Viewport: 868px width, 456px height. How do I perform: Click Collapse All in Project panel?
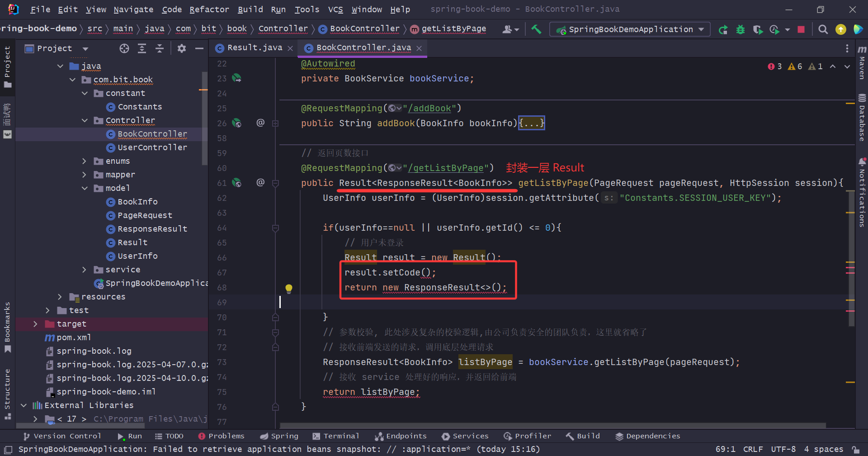(x=160, y=48)
